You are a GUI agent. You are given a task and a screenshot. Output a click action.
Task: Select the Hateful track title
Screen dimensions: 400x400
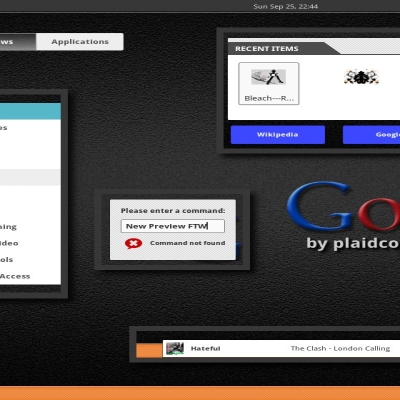pyautogui.click(x=205, y=349)
